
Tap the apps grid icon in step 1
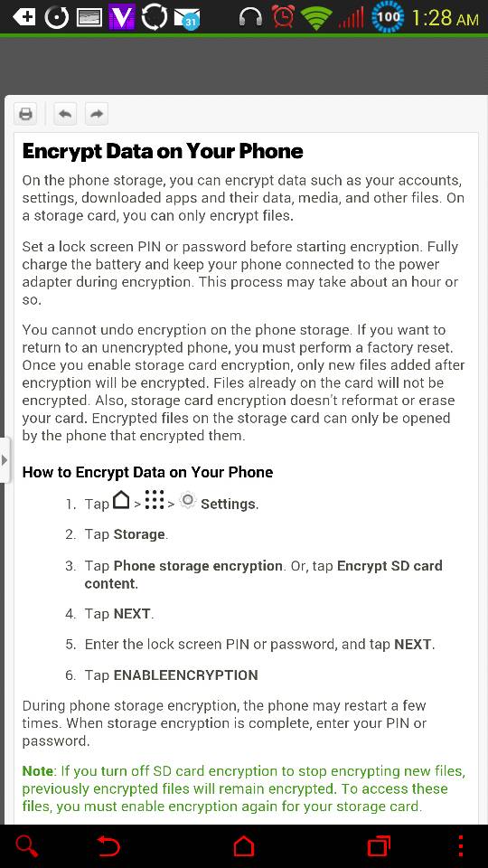point(155,500)
